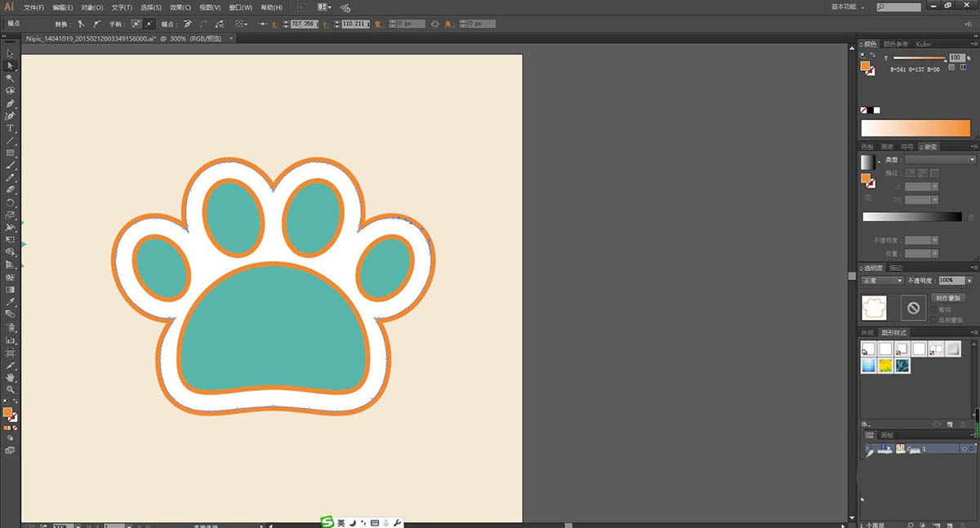This screenshot has height=528, width=980.
Task: Click the orange color spectrum bar
Action: [x=915, y=128]
